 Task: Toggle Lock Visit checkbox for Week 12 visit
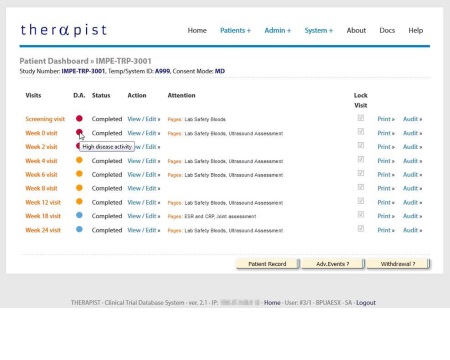click(361, 201)
